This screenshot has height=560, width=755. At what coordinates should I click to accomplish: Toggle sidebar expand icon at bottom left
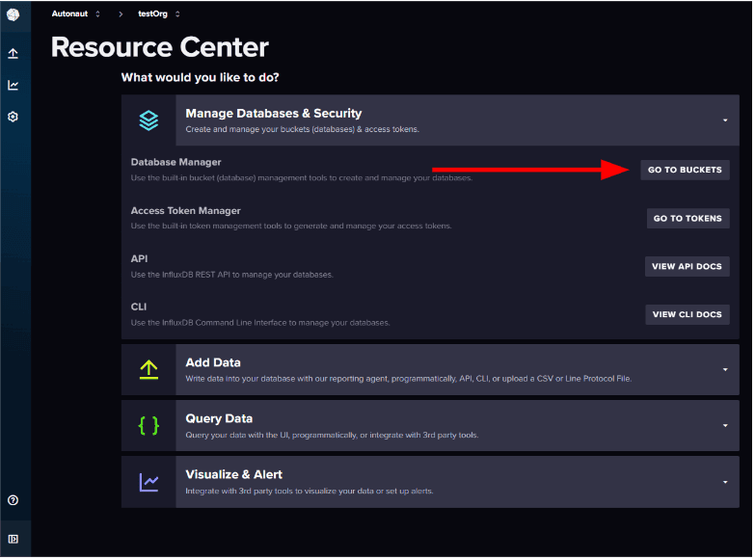(x=13, y=539)
